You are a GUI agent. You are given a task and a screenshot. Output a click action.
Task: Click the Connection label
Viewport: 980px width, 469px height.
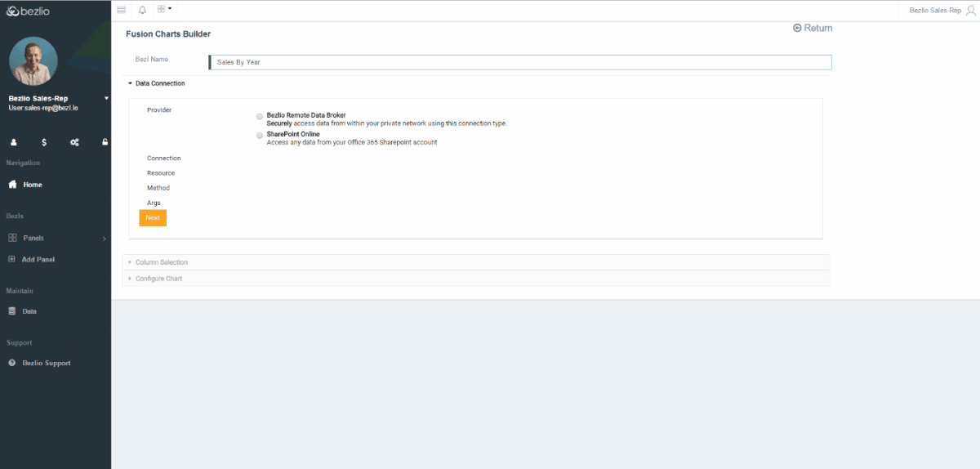(164, 158)
